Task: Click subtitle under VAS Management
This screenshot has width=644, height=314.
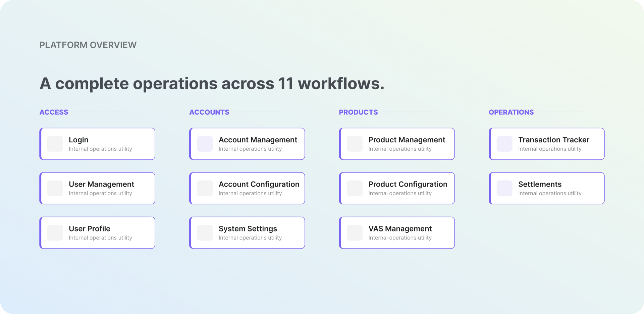Action: [400, 238]
